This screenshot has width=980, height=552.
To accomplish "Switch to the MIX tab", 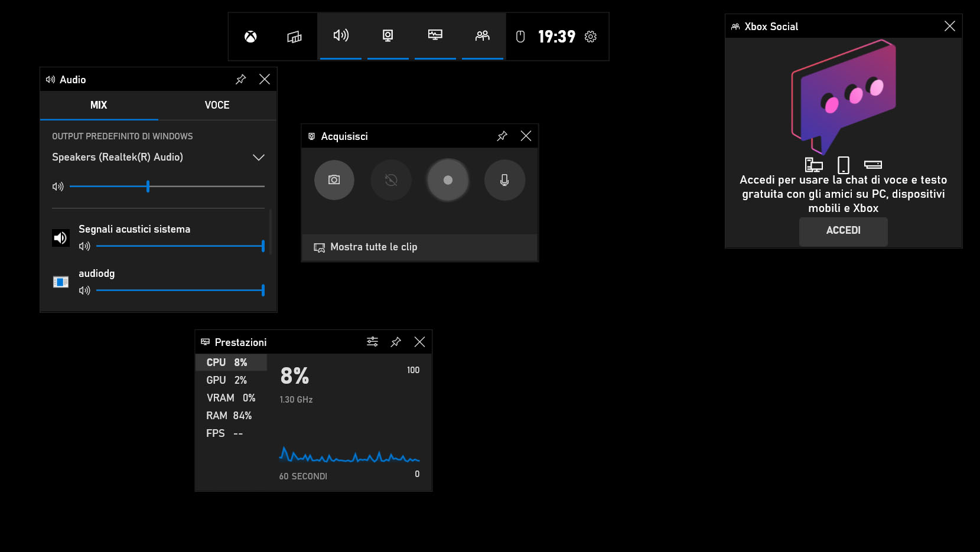I will coord(99,105).
